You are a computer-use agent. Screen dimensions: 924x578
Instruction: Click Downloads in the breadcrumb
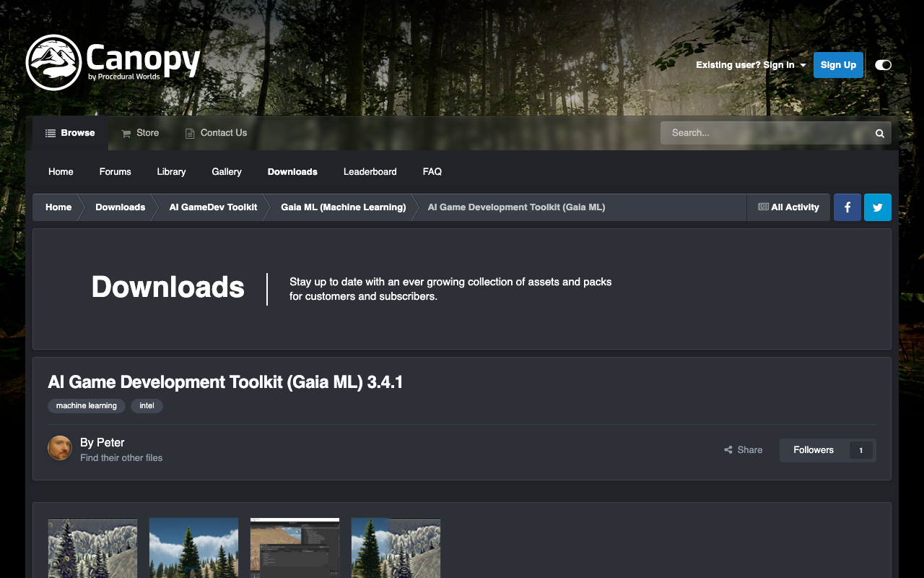tap(120, 207)
